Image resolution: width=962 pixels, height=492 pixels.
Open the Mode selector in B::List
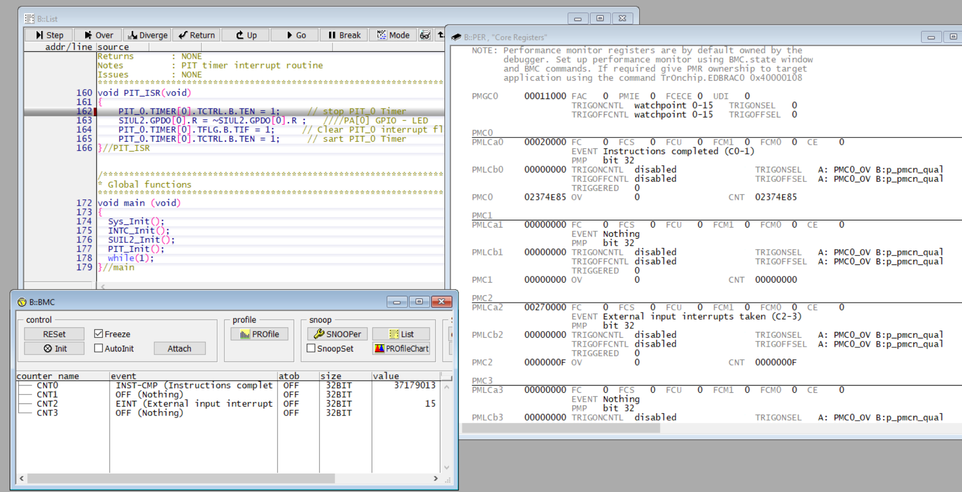tap(393, 35)
